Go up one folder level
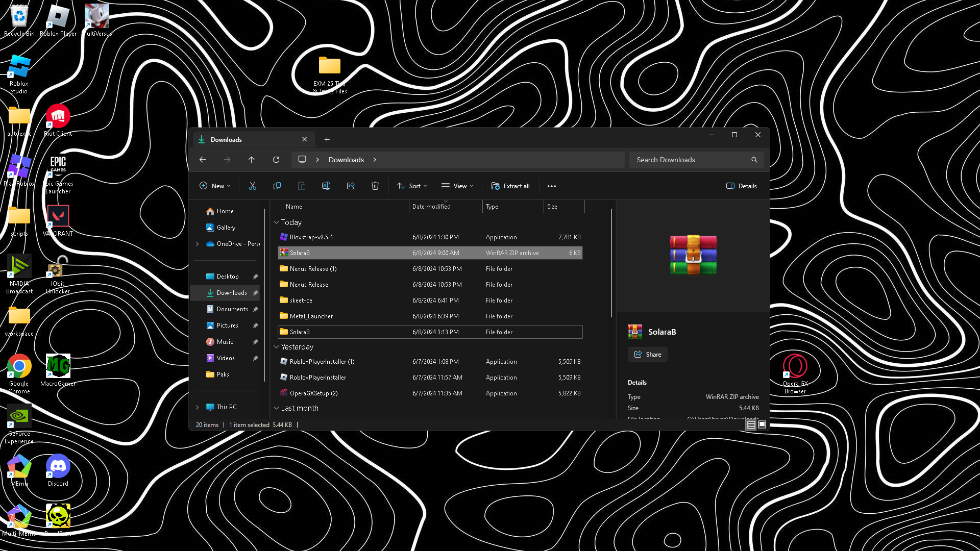Screen dimensions: 980x551 pos(252,160)
